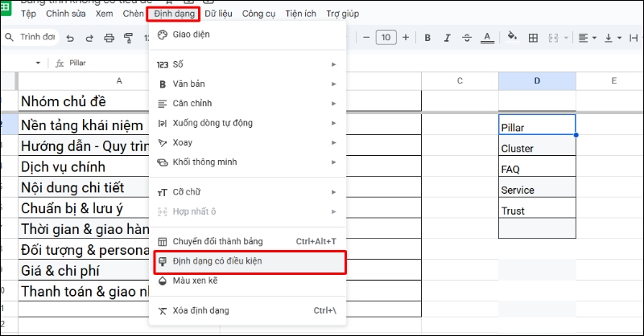644x336 pixels.
Task: Select the cell containing Pillar
Action: click(x=537, y=125)
